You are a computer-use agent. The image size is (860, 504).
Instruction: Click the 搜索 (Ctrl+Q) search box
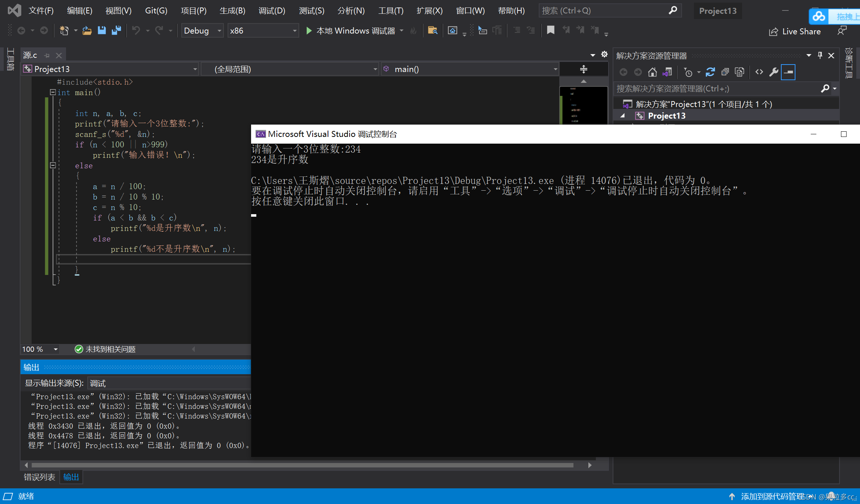pyautogui.click(x=610, y=10)
